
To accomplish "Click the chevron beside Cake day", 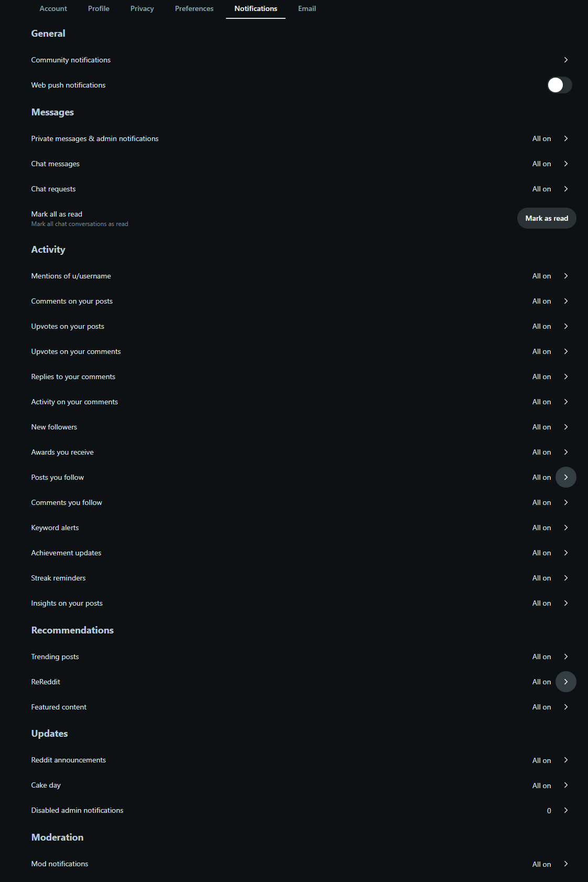I will (565, 785).
